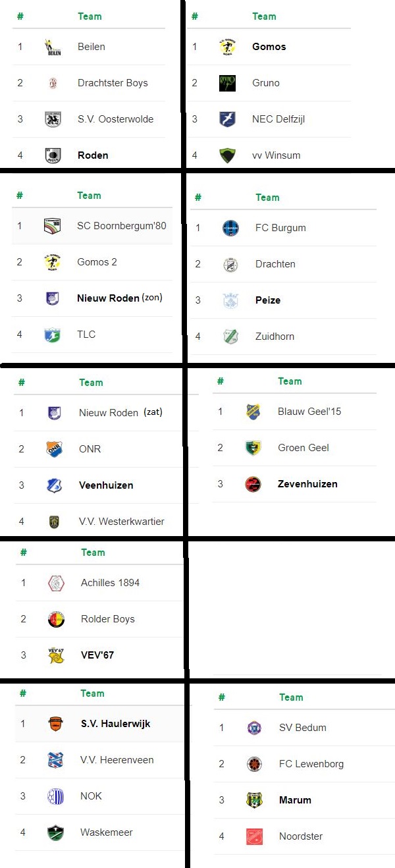Click the Beilen club logo
395x868 pixels.
coord(53,47)
